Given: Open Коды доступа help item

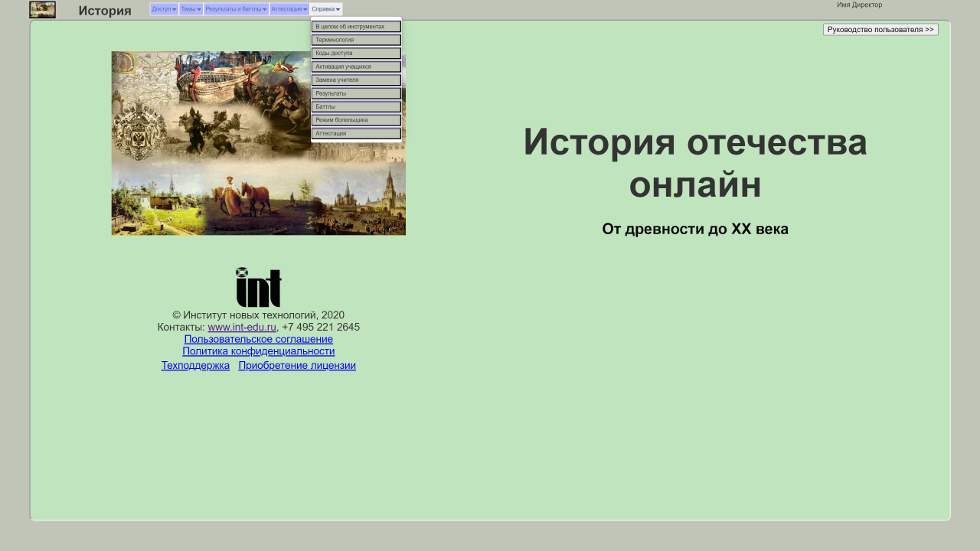Looking at the screenshot, I should click(356, 54).
